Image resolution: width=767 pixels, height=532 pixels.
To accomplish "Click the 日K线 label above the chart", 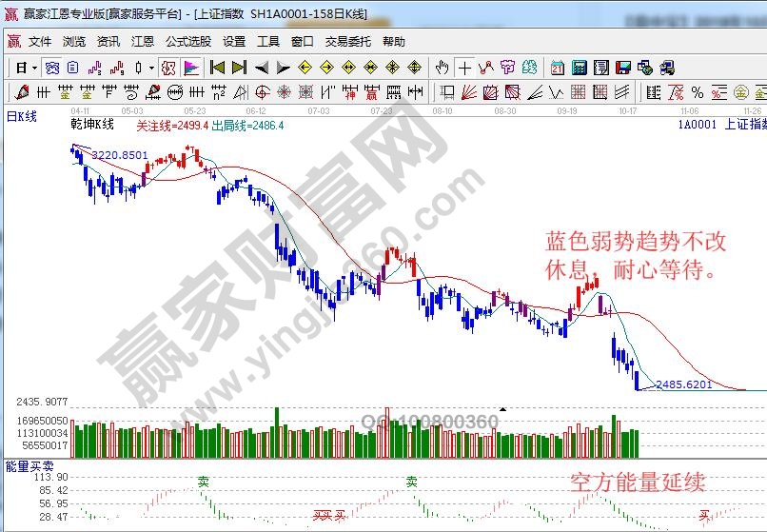I will click(x=22, y=116).
